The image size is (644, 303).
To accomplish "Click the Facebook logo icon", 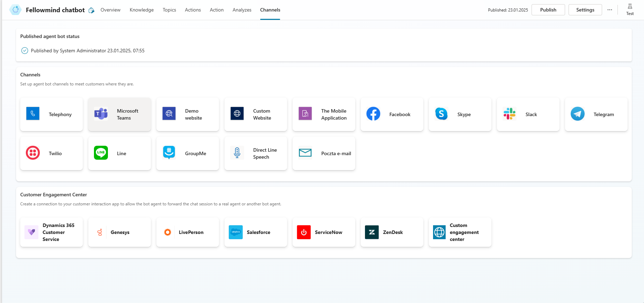I will point(373,114).
